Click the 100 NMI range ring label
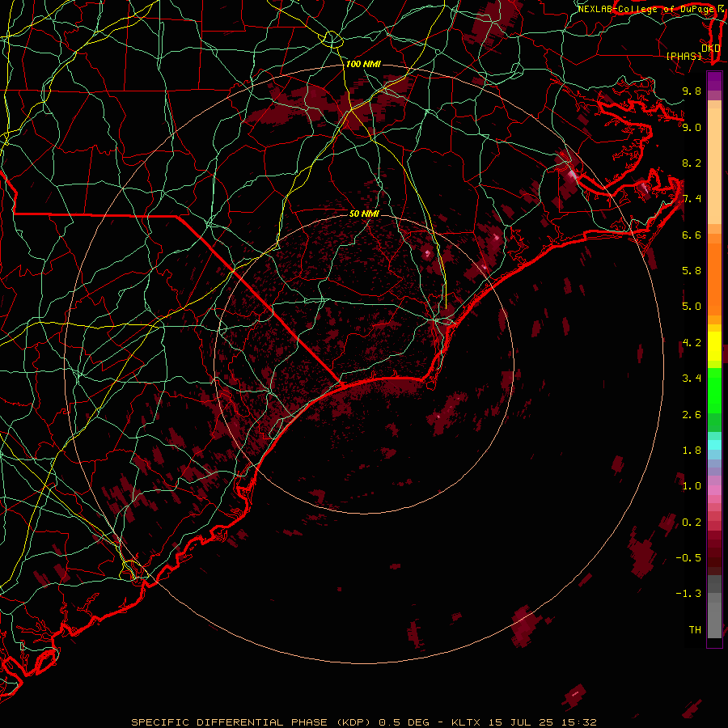The width and height of the screenshot is (728, 728). coord(363,64)
